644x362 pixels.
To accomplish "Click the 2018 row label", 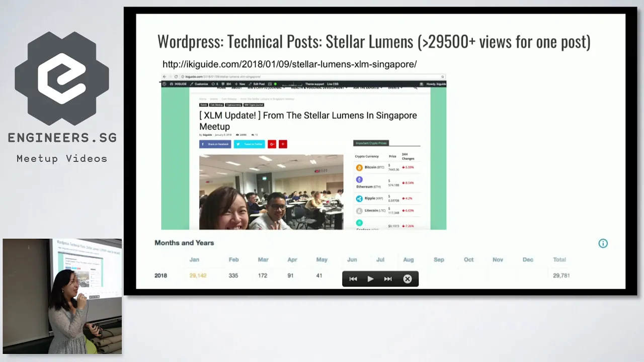I will pos(160,276).
